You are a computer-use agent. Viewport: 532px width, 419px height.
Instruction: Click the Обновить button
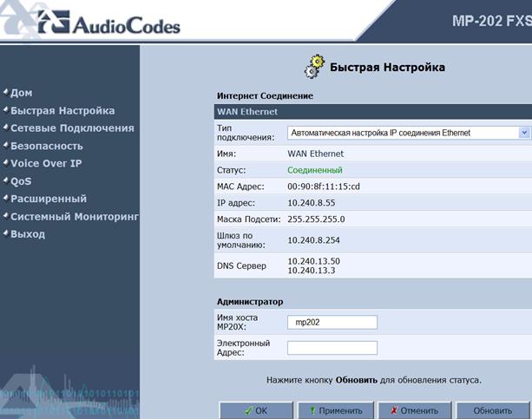(x=493, y=410)
